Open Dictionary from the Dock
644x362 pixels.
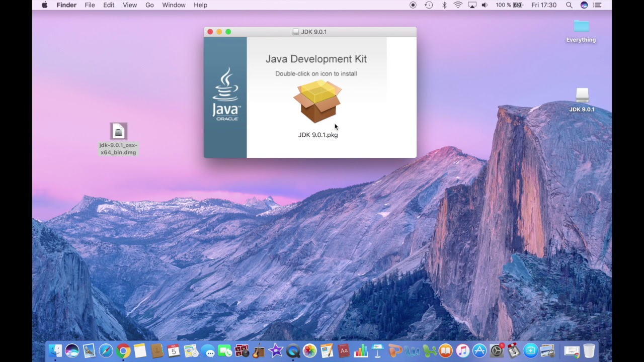click(344, 350)
